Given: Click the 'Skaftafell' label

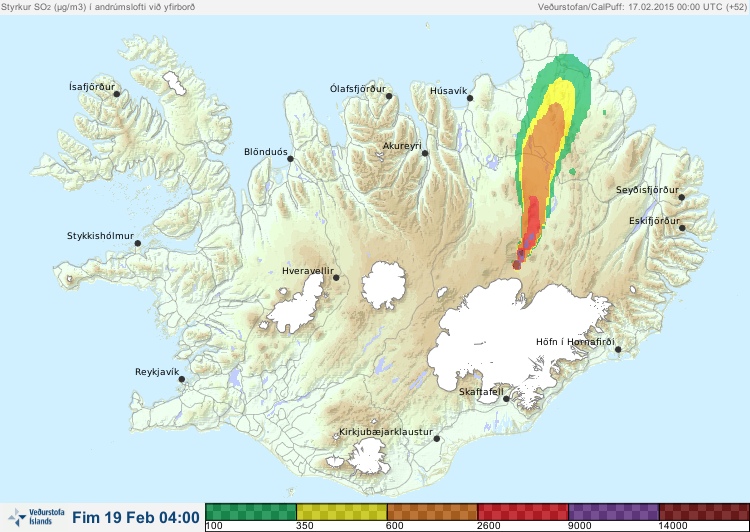Looking at the screenshot, I should pyautogui.click(x=481, y=391).
